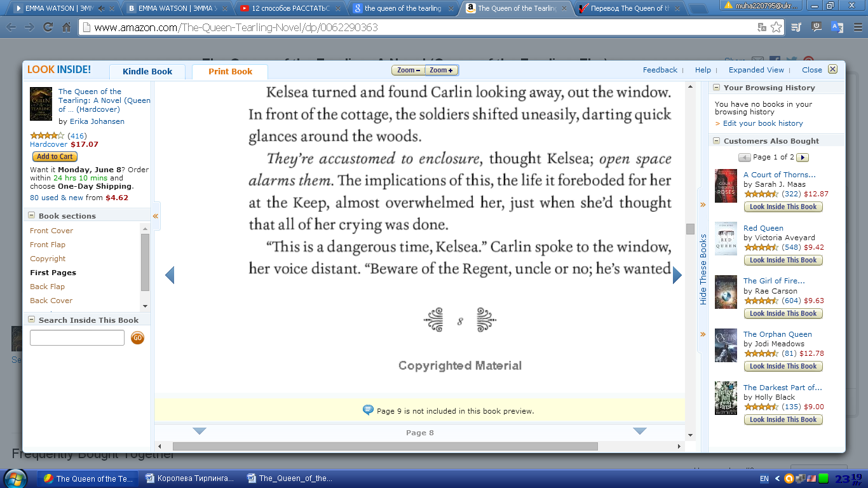Click book page vertical scrollbar thumb
Viewport: 868px width, 488px height.
690,229
